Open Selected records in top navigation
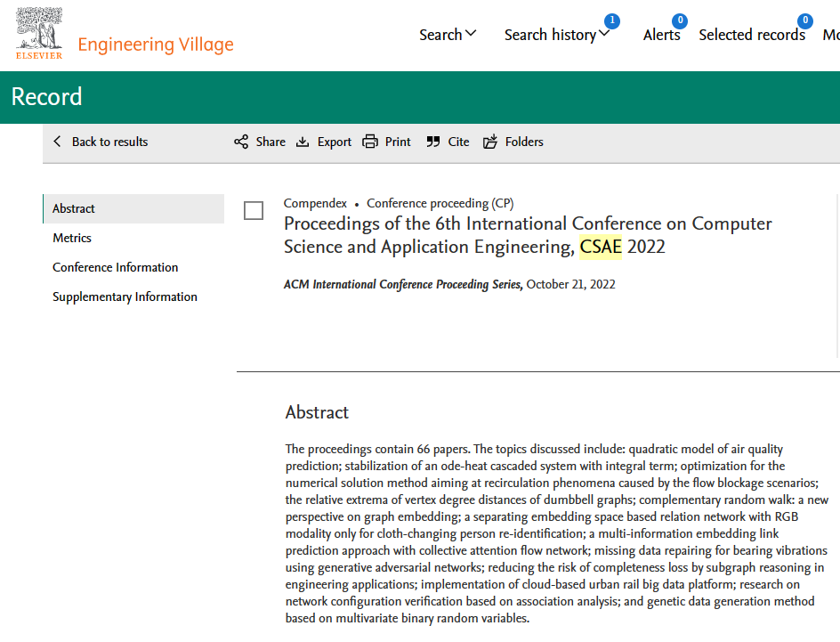 pos(752,35)
